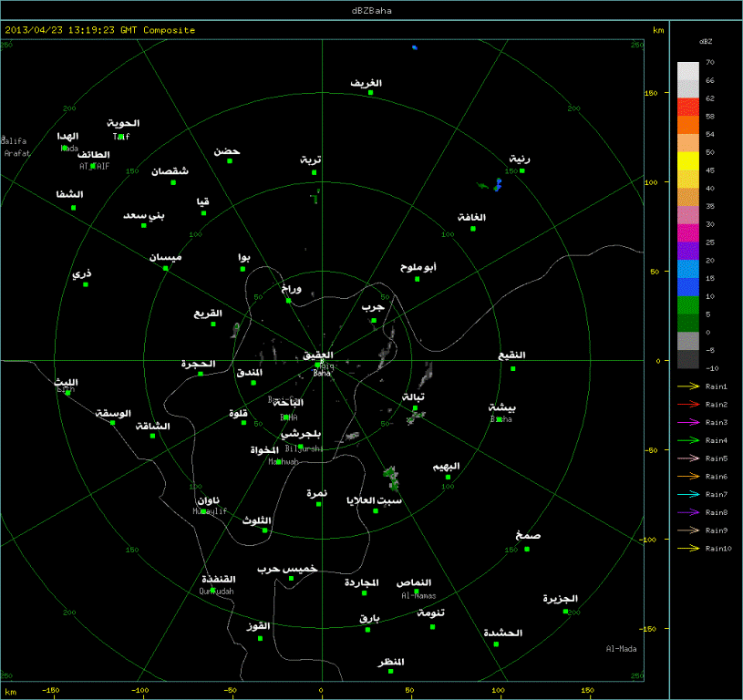Click the Al-Mada label
The height and width of the screenshot is (700, 743).
(x=621, y=649)
